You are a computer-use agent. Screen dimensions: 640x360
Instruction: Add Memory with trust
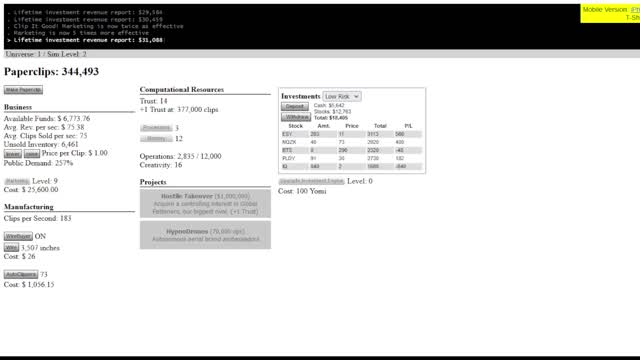pyautogui.click(x=156, y=139)
